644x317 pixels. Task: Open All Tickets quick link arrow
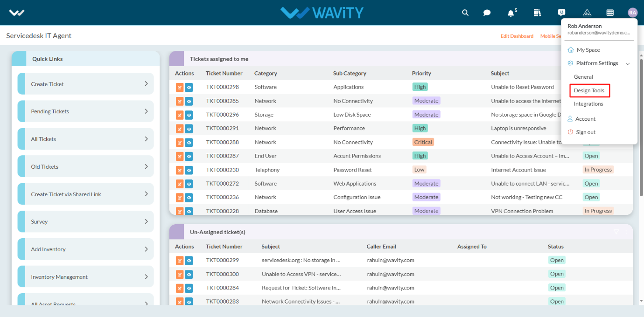146,139
